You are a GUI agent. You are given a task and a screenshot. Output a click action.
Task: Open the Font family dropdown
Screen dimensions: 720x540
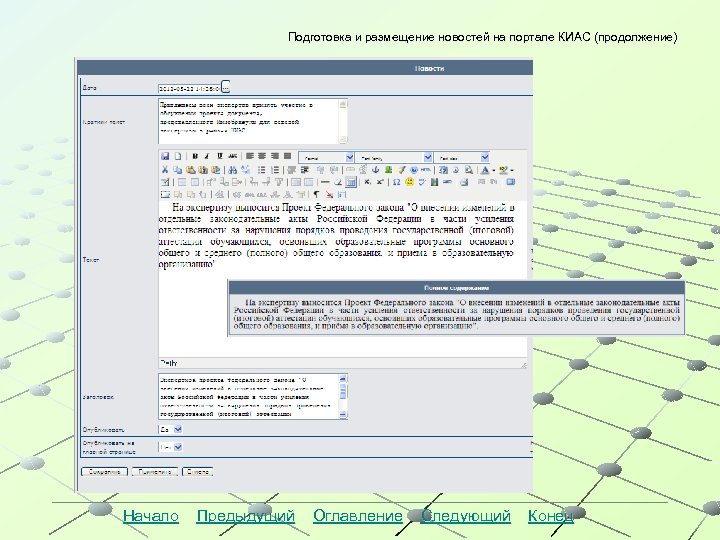point(394,158)
